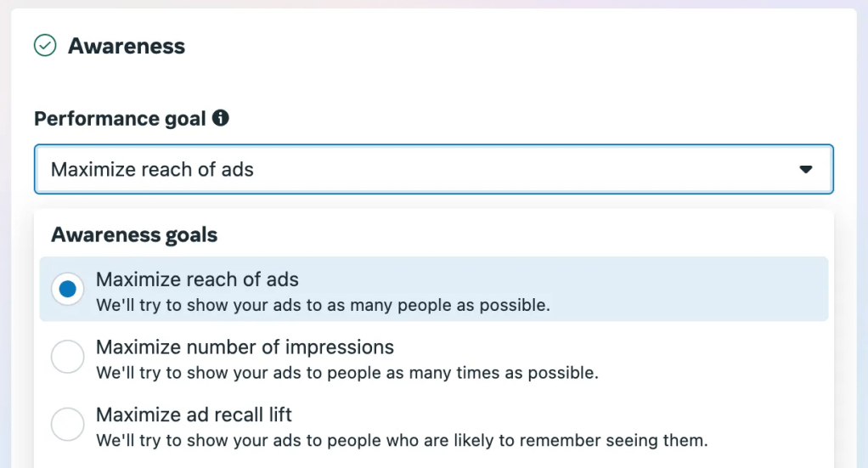Screen dimensions: 868x468
Task: Choose the Maximize number of impressions label
Action: point(245,347)
